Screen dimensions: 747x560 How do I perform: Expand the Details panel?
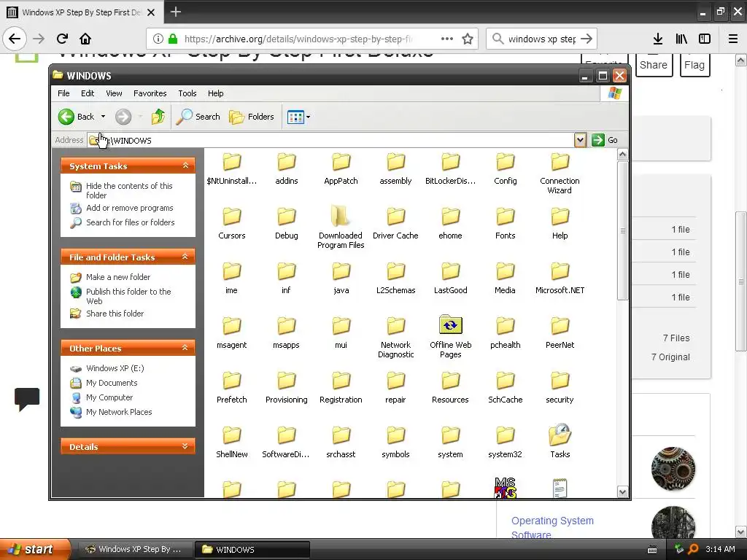click(185, 446)
